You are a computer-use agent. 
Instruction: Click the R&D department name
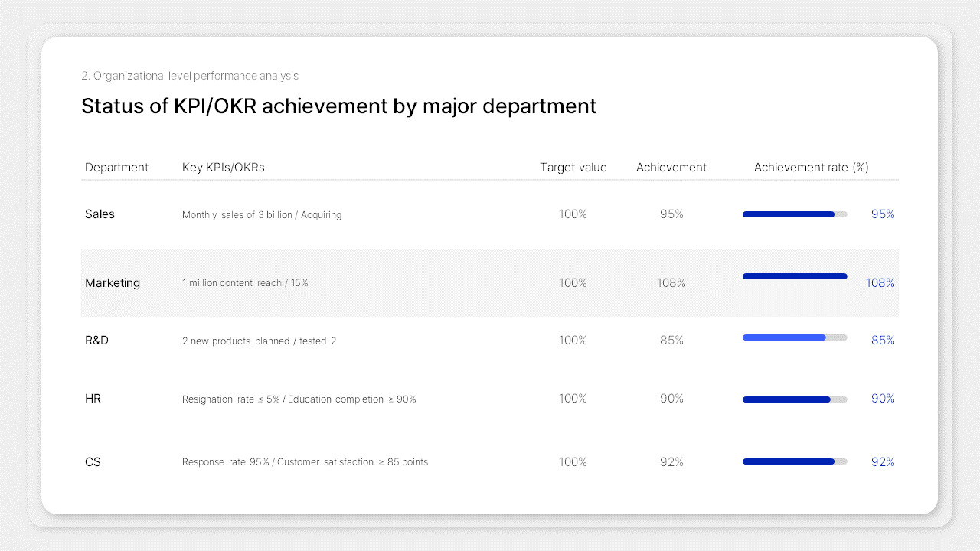[x=96, y=340]
